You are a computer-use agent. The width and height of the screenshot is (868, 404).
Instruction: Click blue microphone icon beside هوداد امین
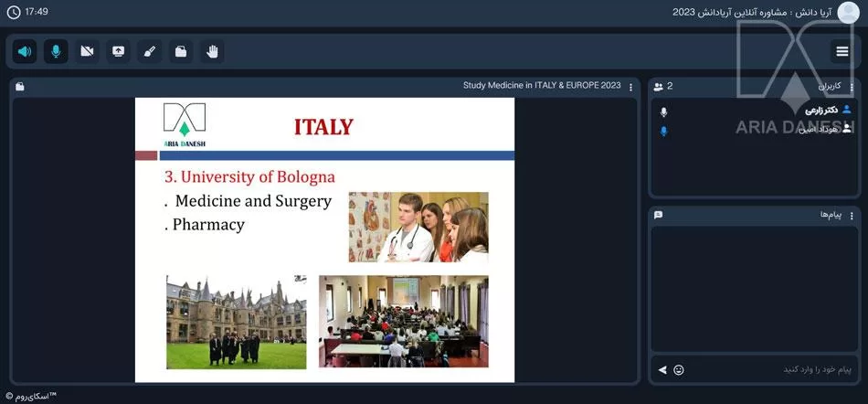click(663, 131)
